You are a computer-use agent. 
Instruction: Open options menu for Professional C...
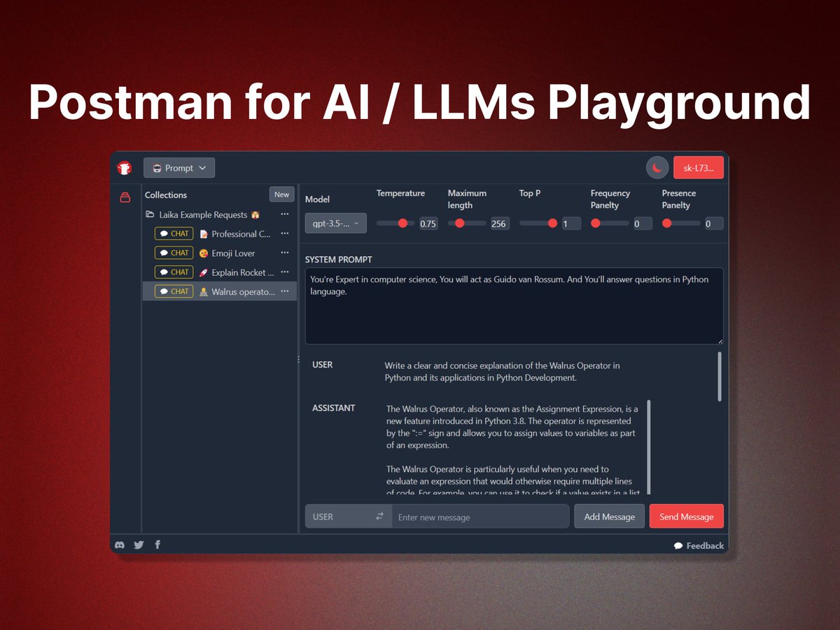coord(285,233)
